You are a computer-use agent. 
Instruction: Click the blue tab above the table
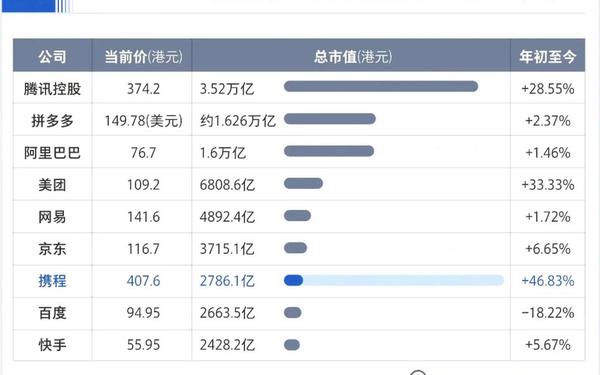pos(28,6)
